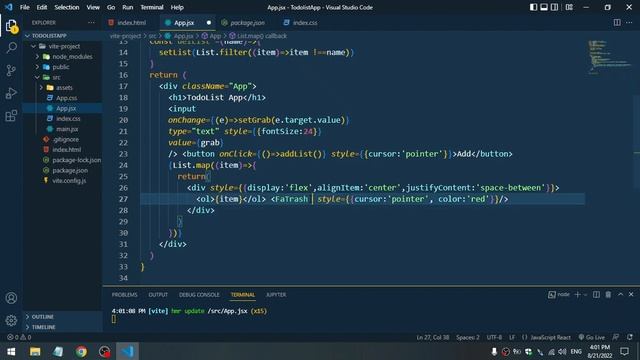This screenshot has width=640, height=360.
Task: Open vite.config.js in explorer tree
Action: point(62,180)
